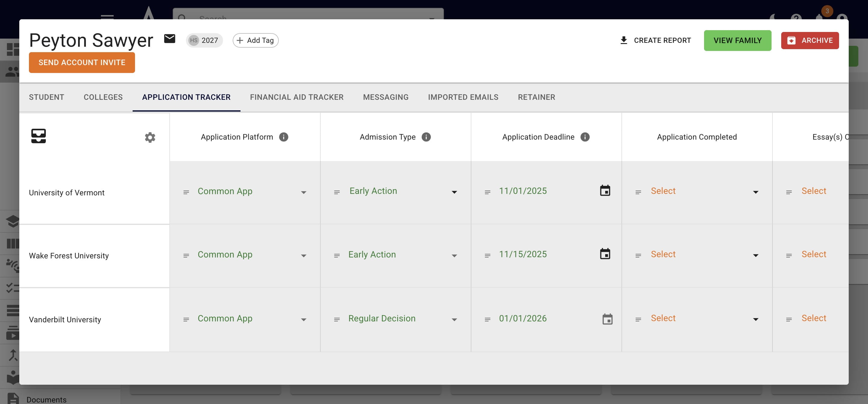Switch to the Student tab
868x404 pixels.
pos(46,97)
